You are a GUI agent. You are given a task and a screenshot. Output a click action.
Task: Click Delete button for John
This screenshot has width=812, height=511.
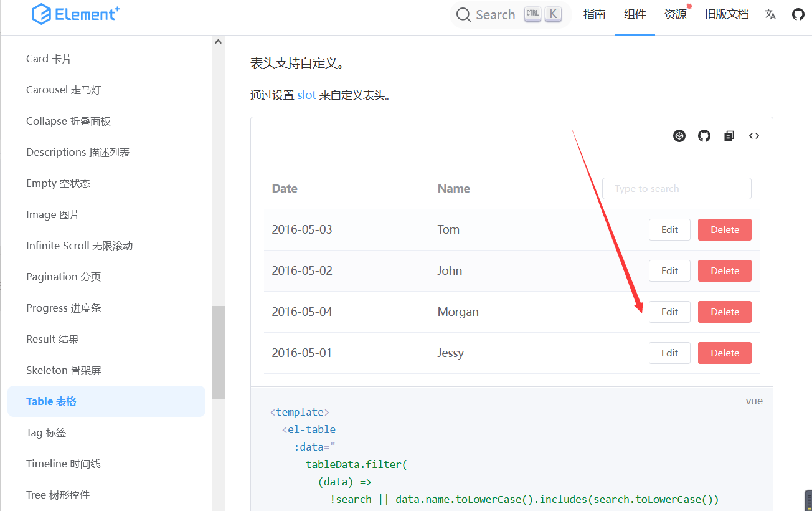click(x=725, y=270)
